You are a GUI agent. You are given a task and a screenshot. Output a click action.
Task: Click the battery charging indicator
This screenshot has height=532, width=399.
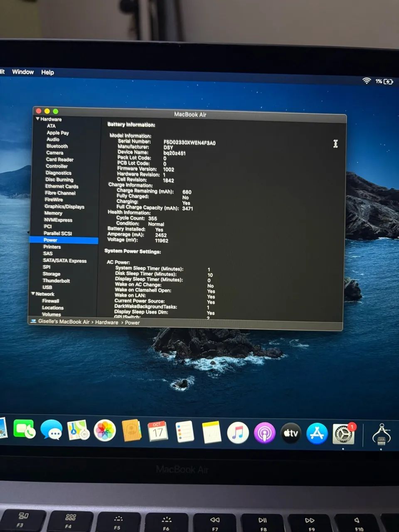(x=388, y=81)
